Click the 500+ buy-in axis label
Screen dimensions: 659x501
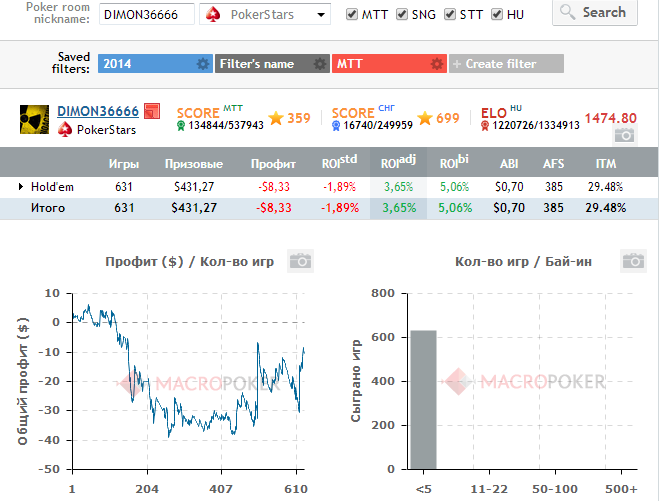(621, 489)
